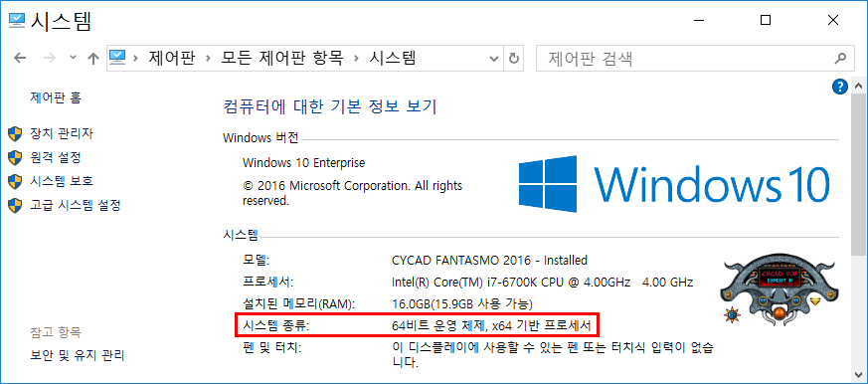
Task: Select the '시스템 종류:' label
Action: click(x=275, y=326)
